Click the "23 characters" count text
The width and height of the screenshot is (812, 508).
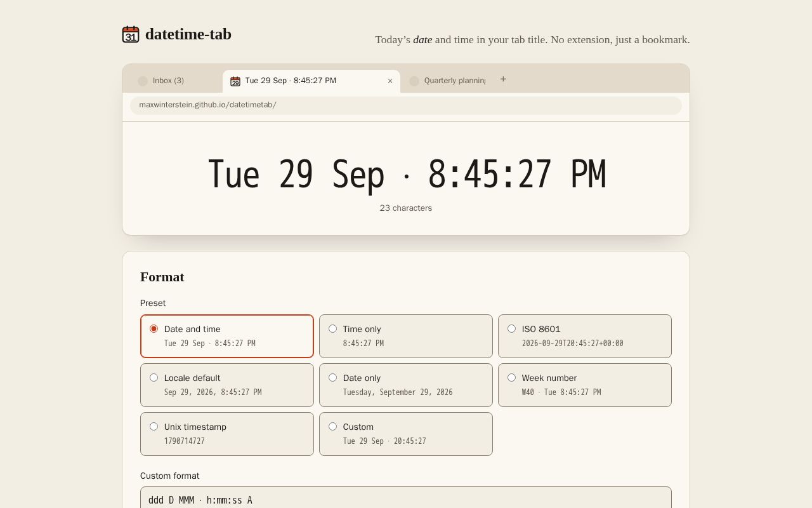tap(406, 208)
